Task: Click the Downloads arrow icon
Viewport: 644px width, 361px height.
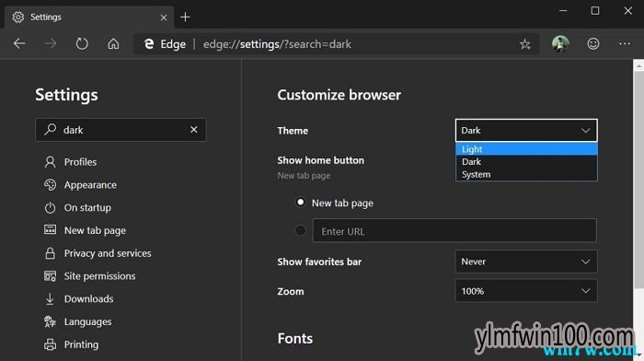Action: 50,299
